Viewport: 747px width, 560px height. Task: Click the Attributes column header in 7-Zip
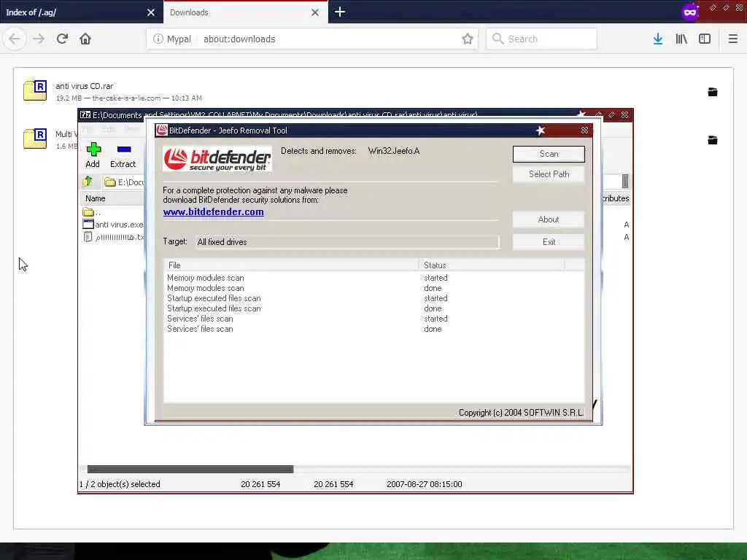[615, 198]
